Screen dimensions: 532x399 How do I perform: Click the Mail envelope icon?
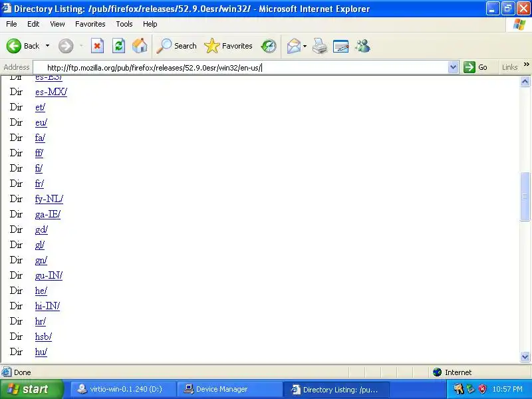294,46
